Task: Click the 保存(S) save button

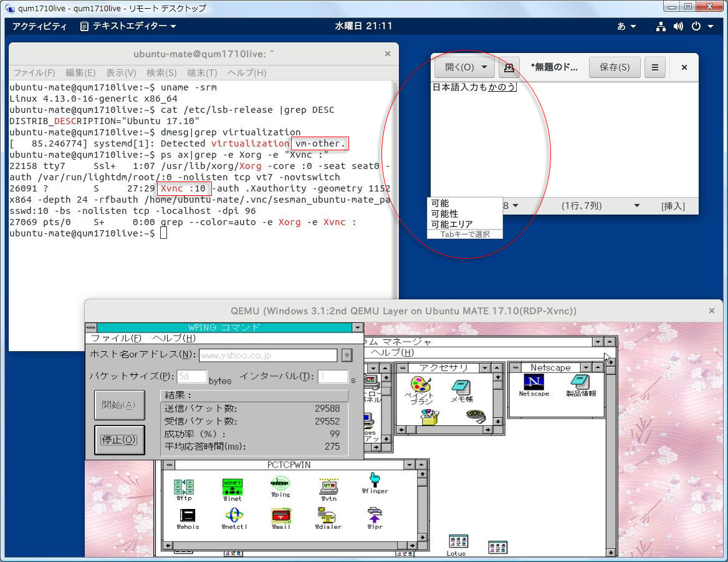Action: 615,67
